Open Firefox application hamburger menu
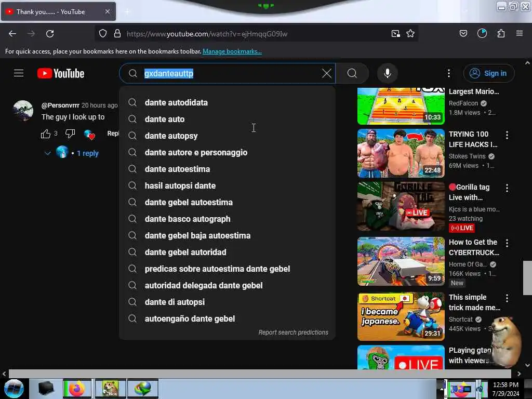 (x=520, y=33)
